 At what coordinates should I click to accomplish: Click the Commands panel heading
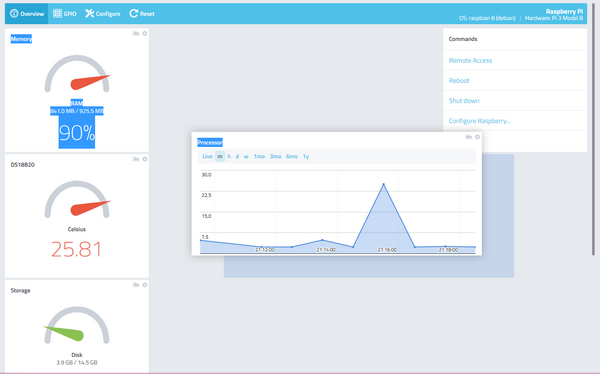(x=463, y=39)
